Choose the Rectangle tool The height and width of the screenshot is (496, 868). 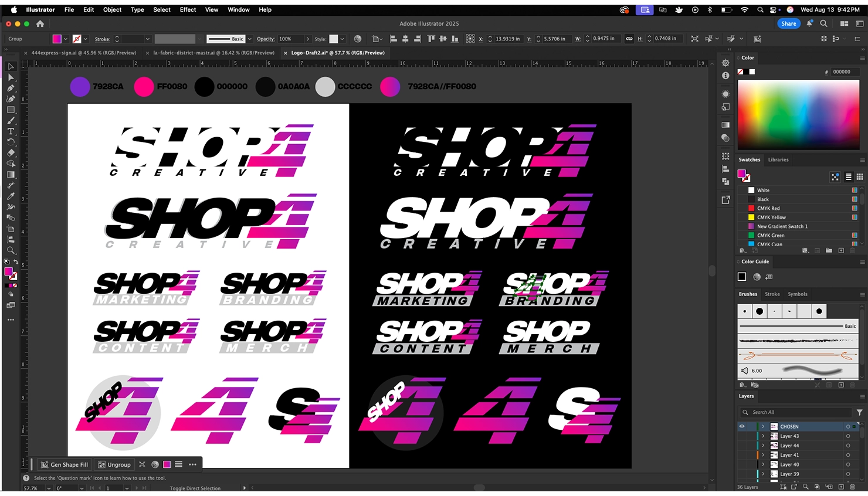[x=11, y=110]
